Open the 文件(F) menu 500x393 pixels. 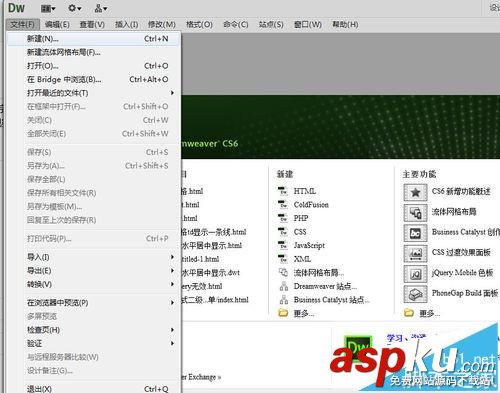(22, 24)
